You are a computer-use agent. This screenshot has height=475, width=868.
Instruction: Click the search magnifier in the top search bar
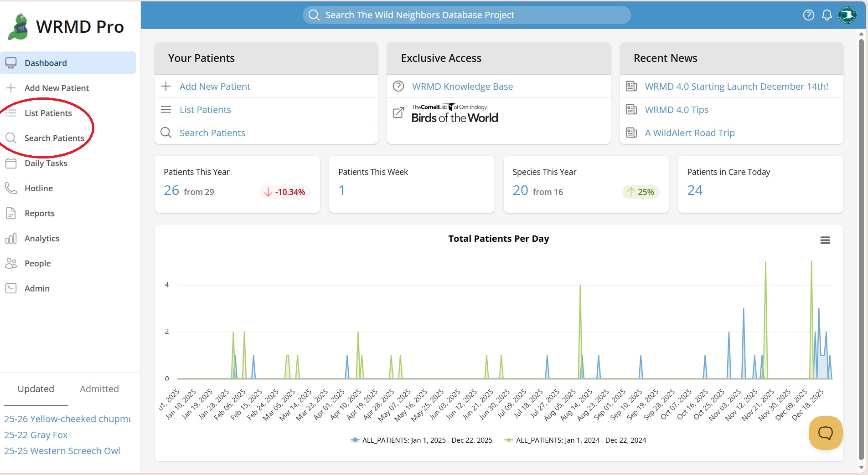(314, 15)
